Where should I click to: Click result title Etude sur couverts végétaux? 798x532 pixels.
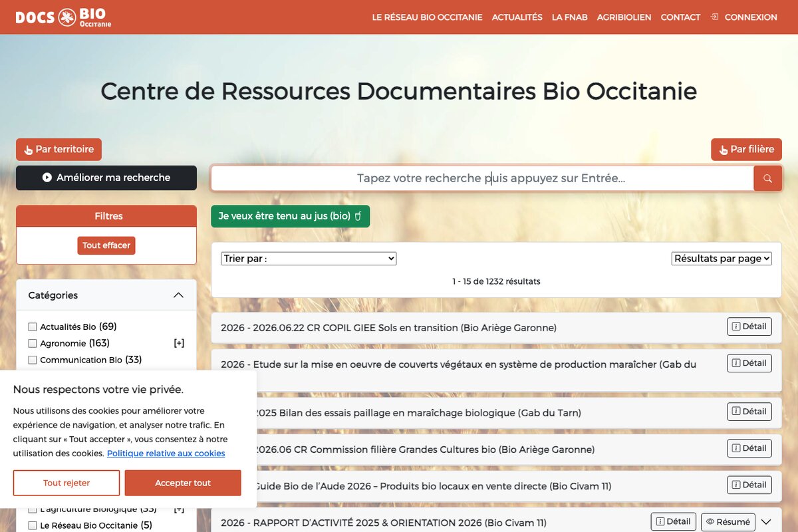pyautogui.click(x=458, y=364)
